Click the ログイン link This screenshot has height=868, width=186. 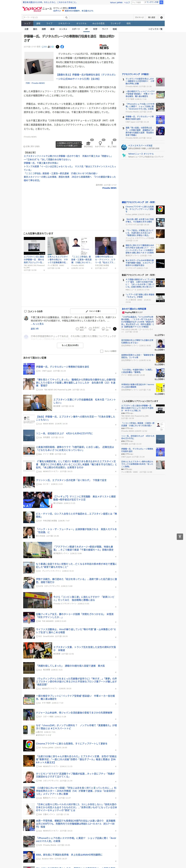57,11
